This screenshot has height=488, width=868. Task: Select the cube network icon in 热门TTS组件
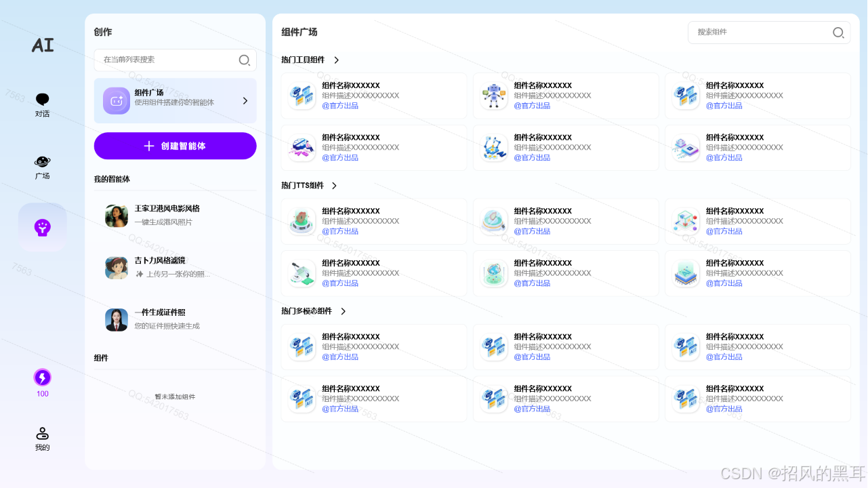[x=686, y=222]
